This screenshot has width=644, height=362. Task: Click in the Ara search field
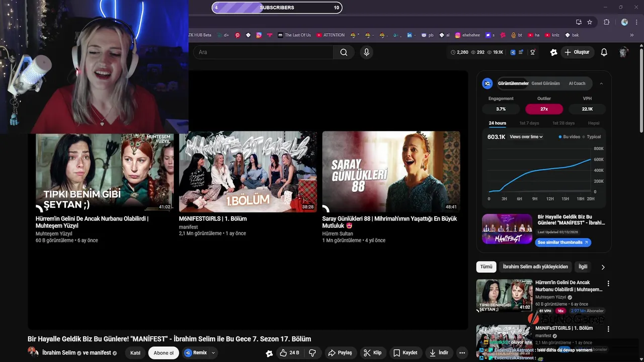(264, 52)
